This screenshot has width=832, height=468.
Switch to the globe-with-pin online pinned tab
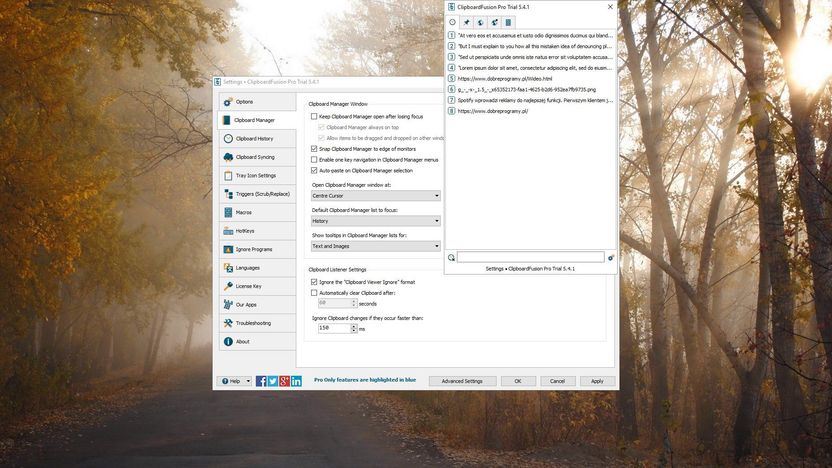(x=494, y=22)
